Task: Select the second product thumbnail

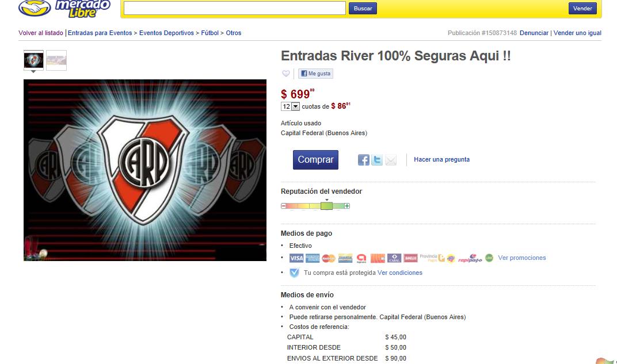Action: [56, 60]
